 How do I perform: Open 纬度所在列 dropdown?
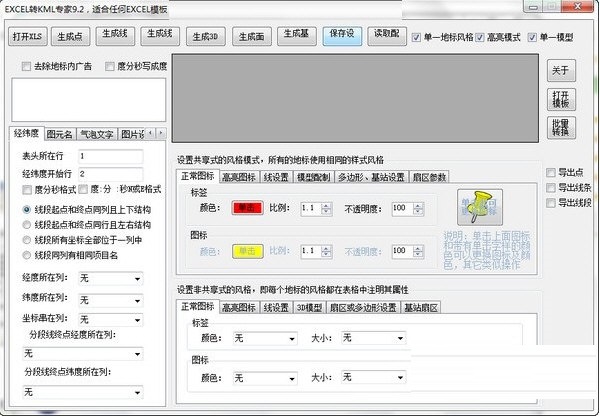click(111, 300)
